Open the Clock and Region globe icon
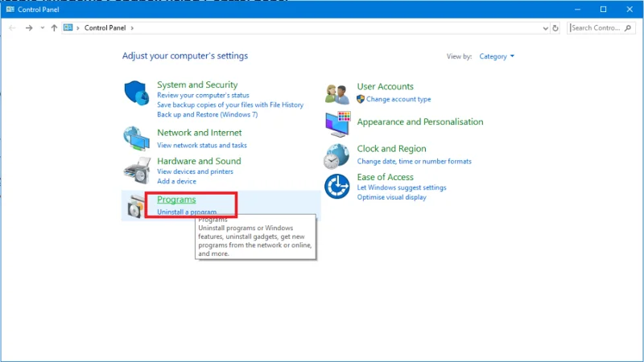Viewport: 644px width, 362px height. click(336, 156)
